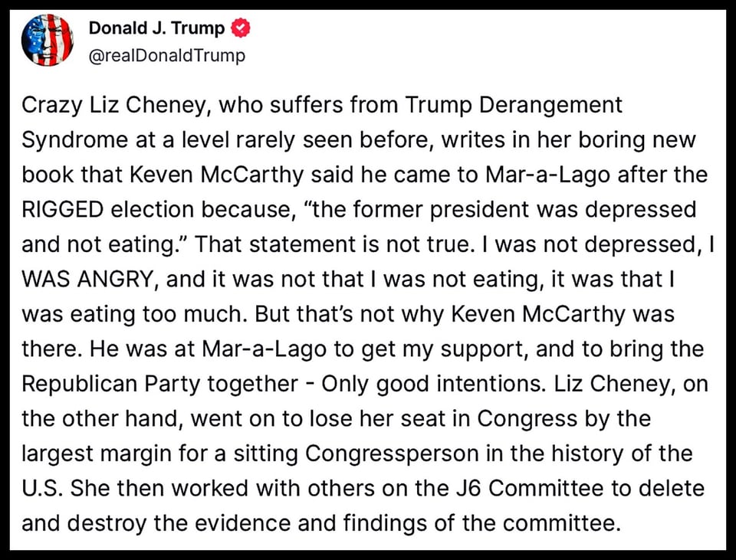Click the @realDonaldTrump handle
736x560 pixels.
[167, 56]
